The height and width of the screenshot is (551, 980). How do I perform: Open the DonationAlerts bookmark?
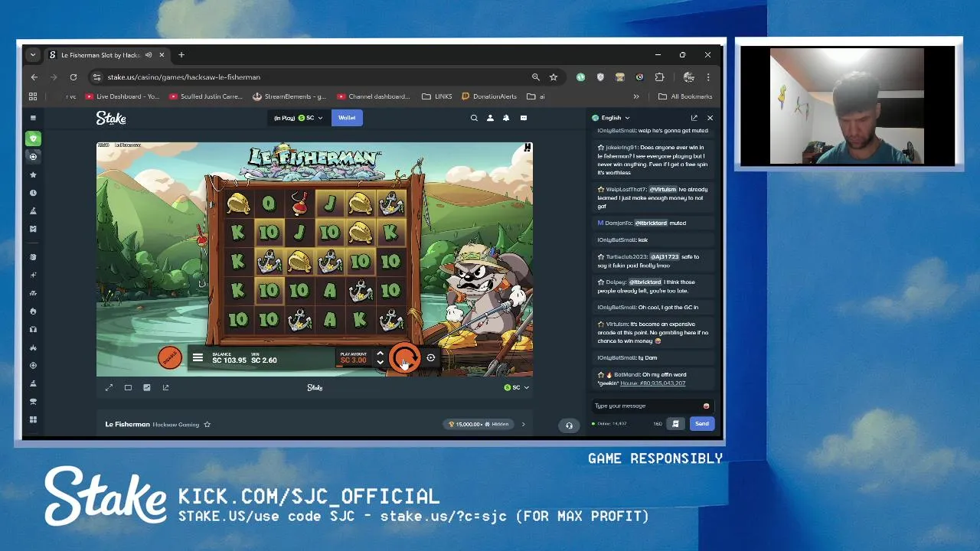click(489, 96)
